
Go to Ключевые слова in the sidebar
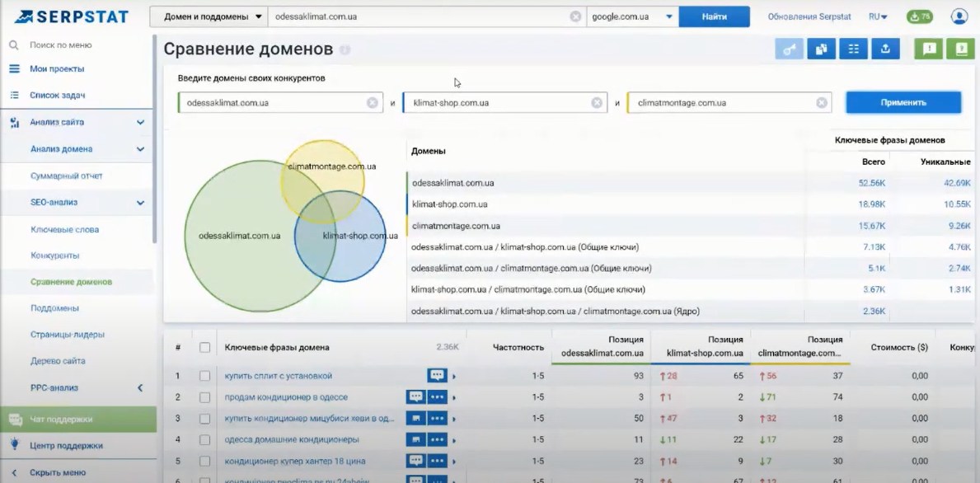tap(64, 229)
